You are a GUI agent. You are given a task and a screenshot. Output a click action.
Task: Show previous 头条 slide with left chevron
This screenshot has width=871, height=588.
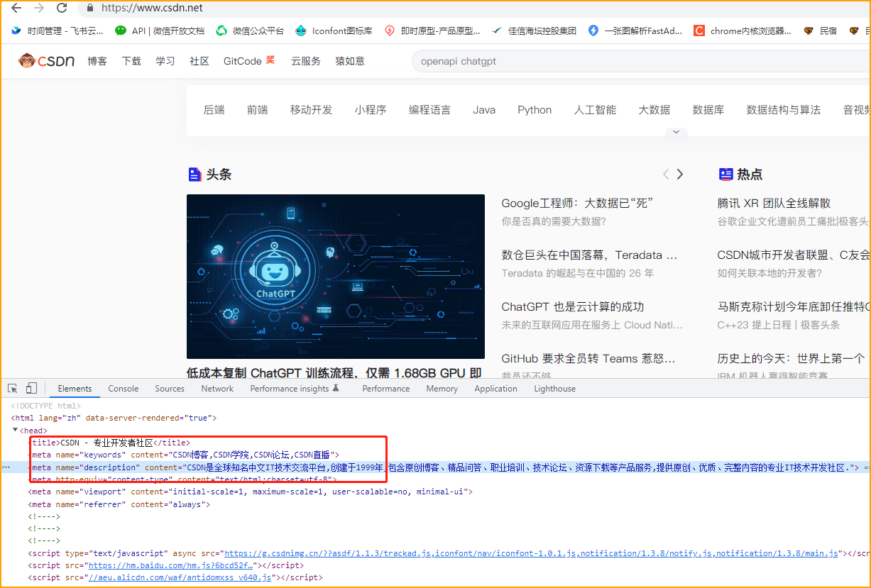point(666,174)
